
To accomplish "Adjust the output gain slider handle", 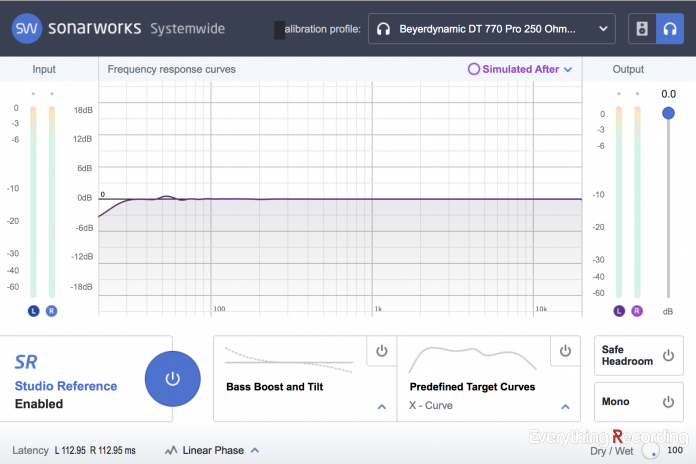I will pos(668,113).
